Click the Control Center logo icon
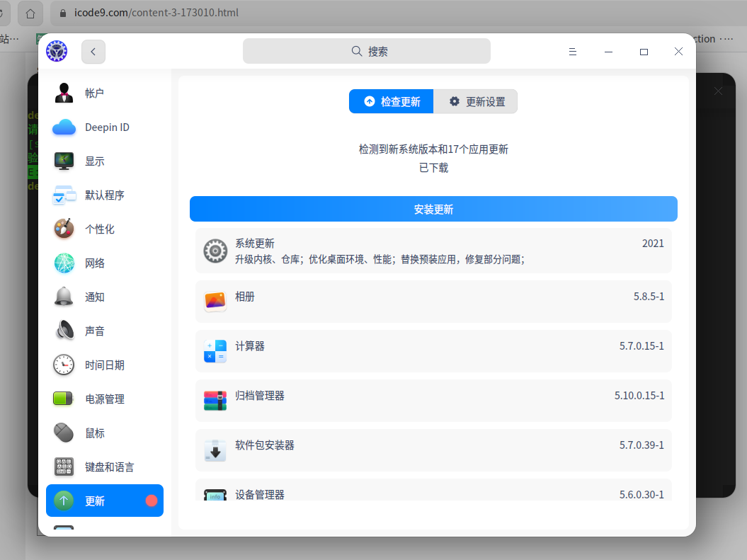The image size is (747, 560). (x=57, y=51)
